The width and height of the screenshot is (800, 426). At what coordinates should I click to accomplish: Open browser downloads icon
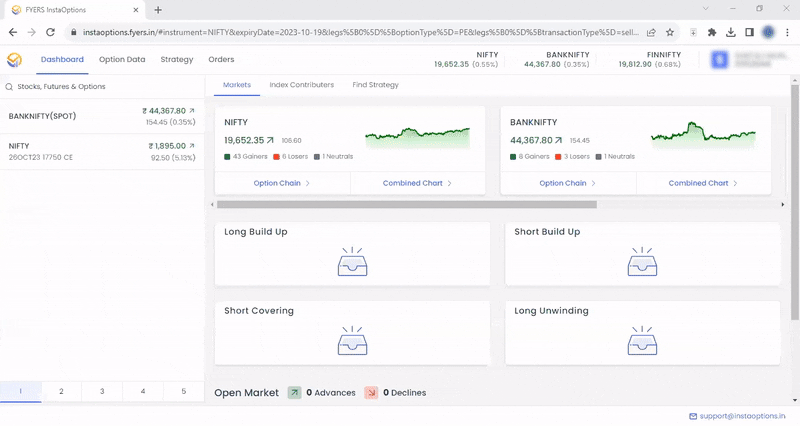(x=731, y=32)
